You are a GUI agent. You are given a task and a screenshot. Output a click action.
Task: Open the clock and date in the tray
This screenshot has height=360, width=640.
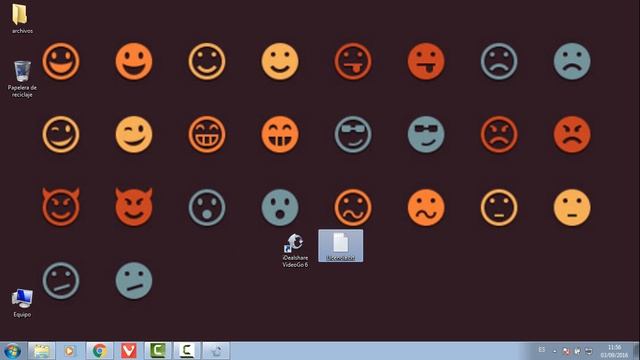614,351
